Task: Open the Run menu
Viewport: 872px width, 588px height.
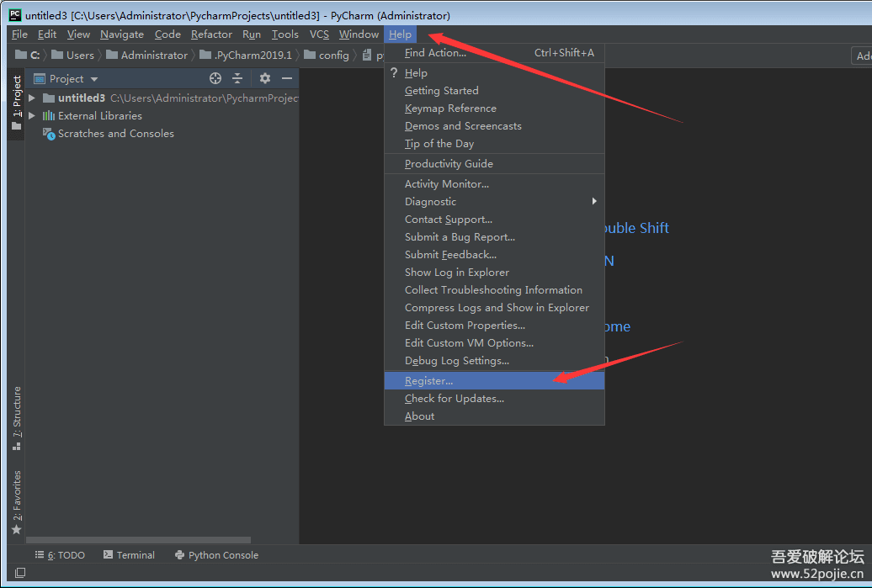Action: coord(252,34)
